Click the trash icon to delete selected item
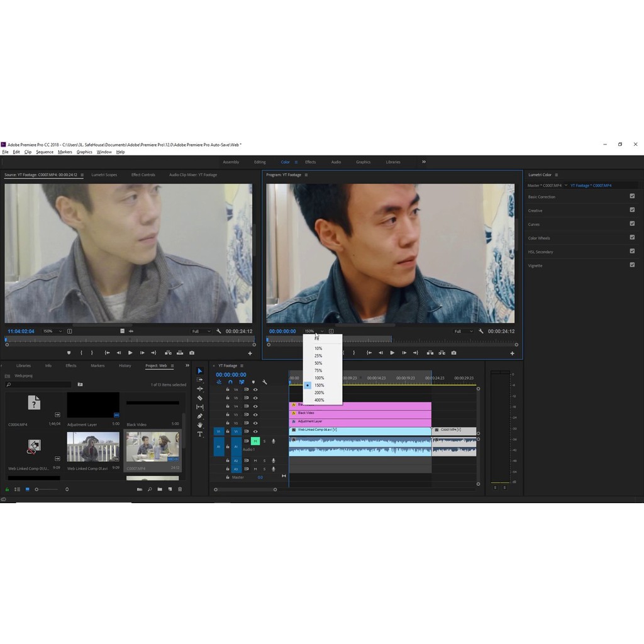This screenshot has width=644, height=644. pyautogui.click(x=180, y=489)
